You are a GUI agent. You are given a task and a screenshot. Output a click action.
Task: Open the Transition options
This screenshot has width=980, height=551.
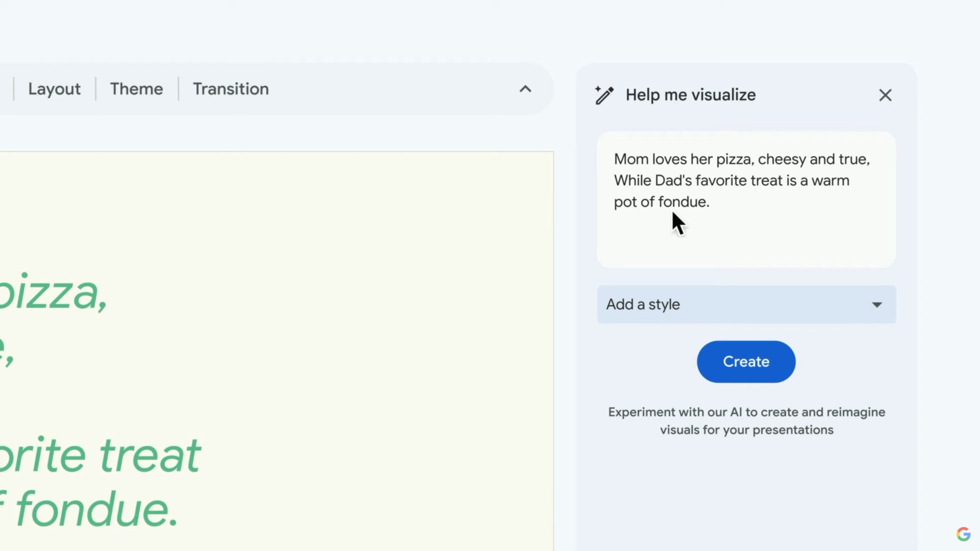coord(230,89)
